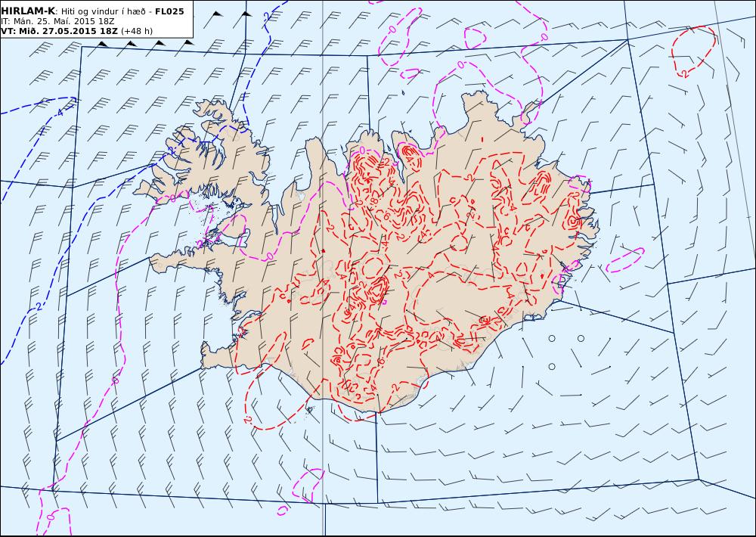
Task: Select the 'VT: Mið. 27.05.2015 18Z' valid time
Action: coord(59,31)
